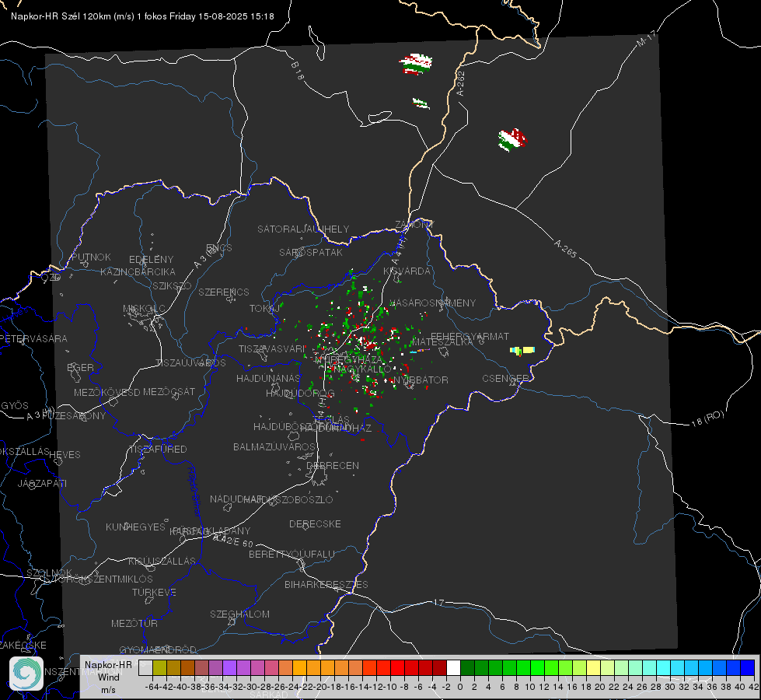Select the SÁTORALJAÚJHELY label
Viewport: 761px width, 700px height.
click(303, 229)
